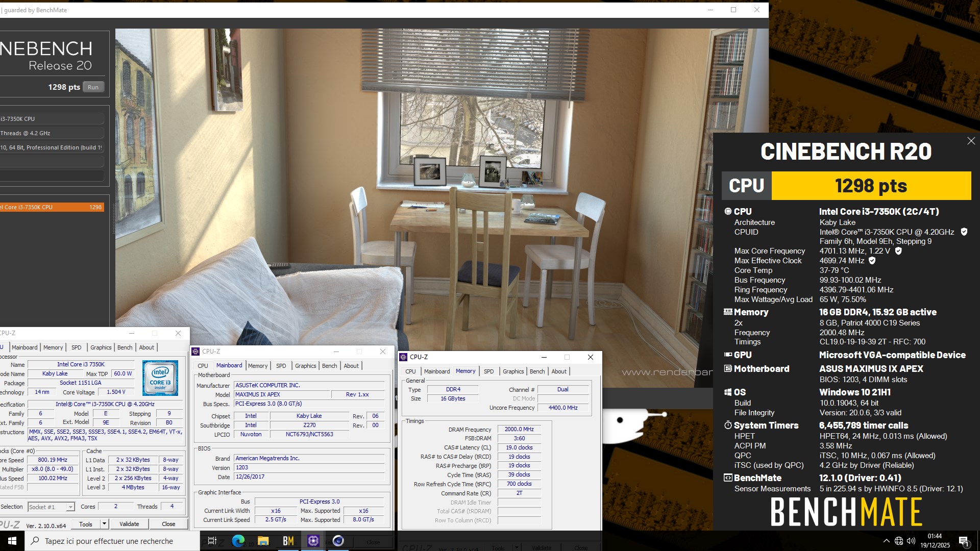Screen dimensions: 980x551
Task: Click the Memory section icon in BenchMate panel
Action: [728, 312]
